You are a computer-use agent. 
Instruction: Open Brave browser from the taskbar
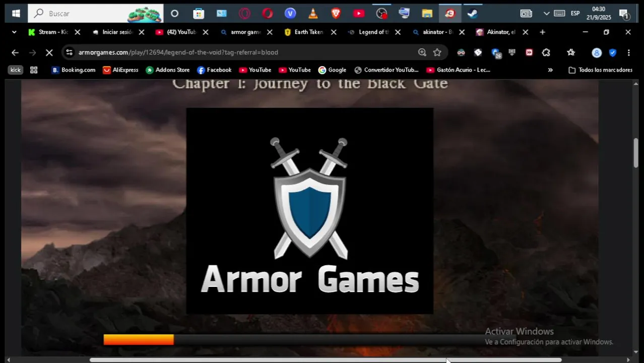(336, 14)
